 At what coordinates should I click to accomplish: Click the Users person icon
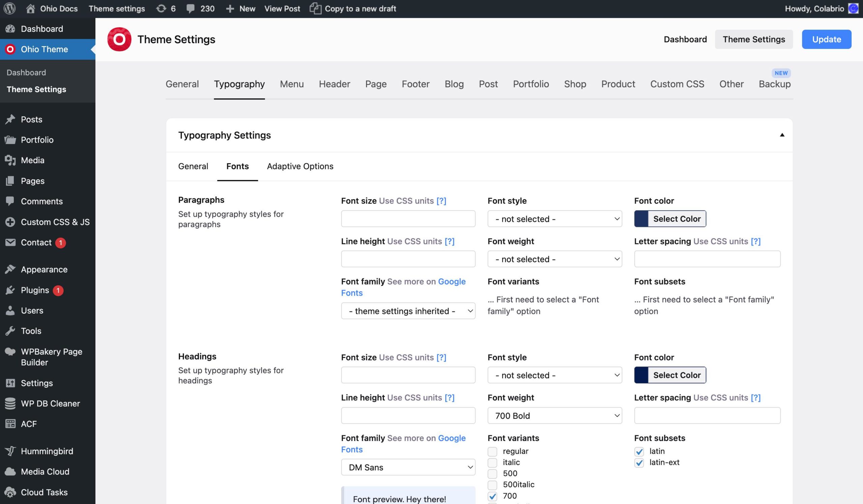pos(10,310)
